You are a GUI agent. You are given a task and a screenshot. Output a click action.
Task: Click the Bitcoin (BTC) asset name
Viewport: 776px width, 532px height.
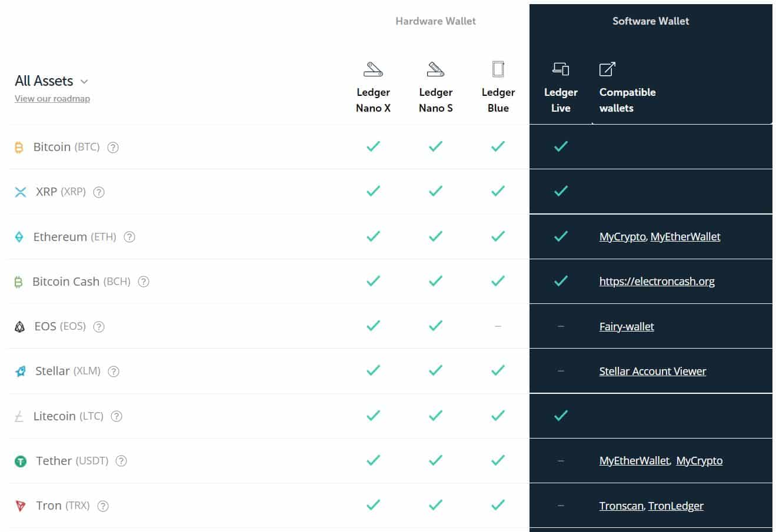tap(66, 147)
